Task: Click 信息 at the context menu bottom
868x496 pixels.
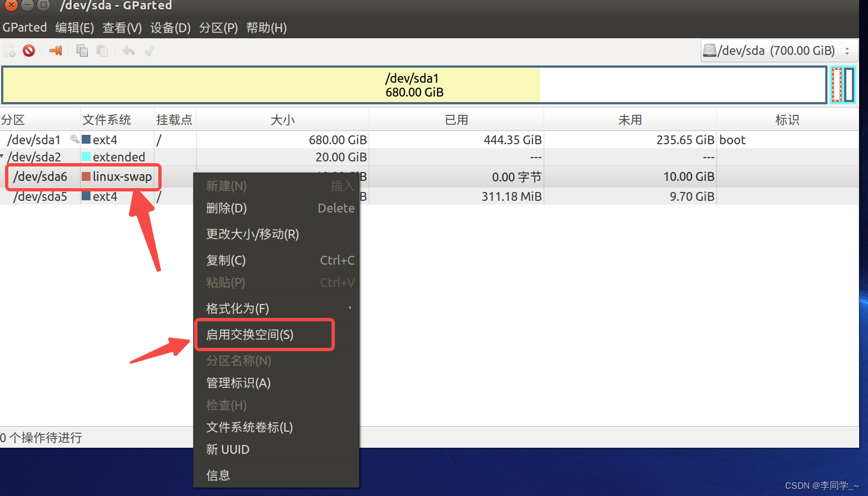Action: [x=218, y=475]
